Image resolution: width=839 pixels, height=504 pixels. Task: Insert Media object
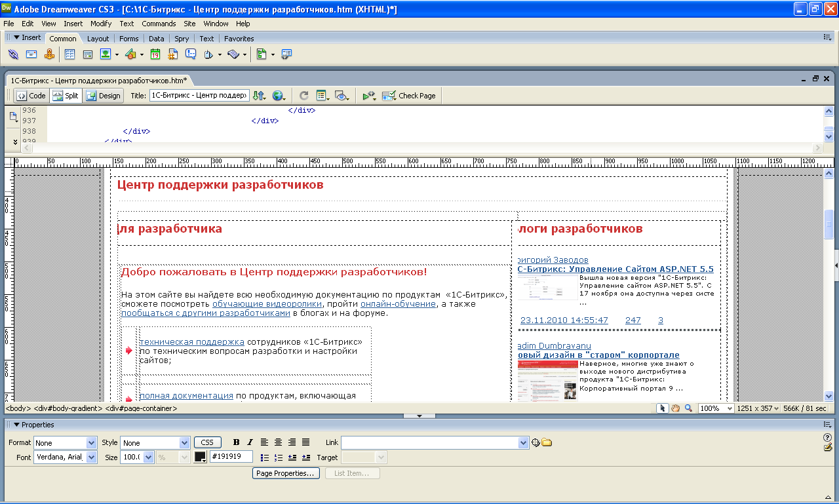click(130, 54)
